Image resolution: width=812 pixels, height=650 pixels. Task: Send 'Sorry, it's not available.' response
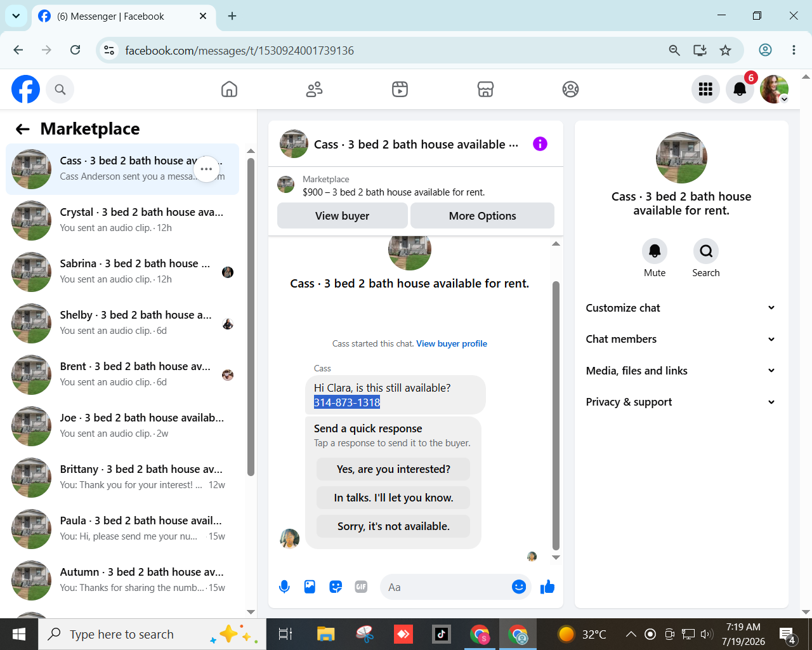(393, 526)
